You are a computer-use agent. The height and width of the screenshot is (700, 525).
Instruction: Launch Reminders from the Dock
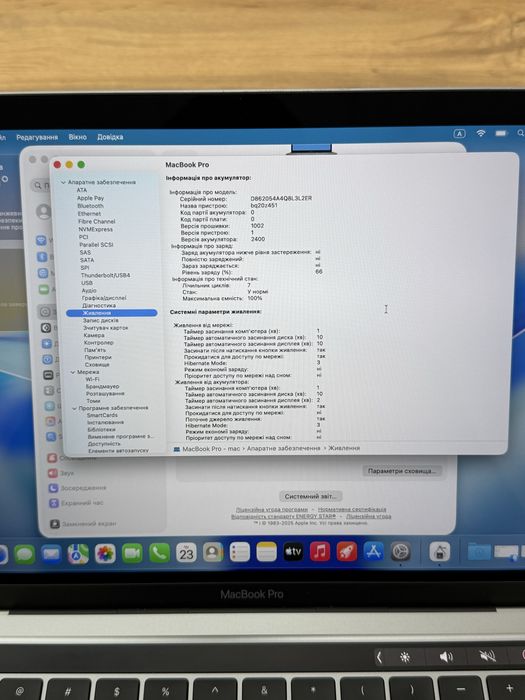click(240, 552)
